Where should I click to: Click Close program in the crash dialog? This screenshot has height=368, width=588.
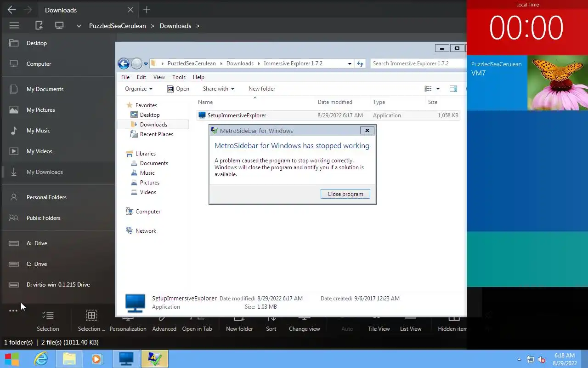(x=345, y=194)
